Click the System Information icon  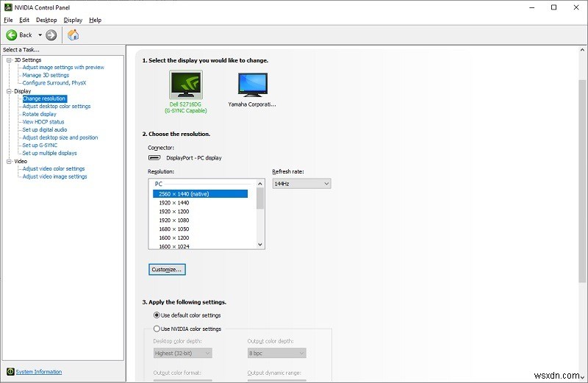[10, 371]
